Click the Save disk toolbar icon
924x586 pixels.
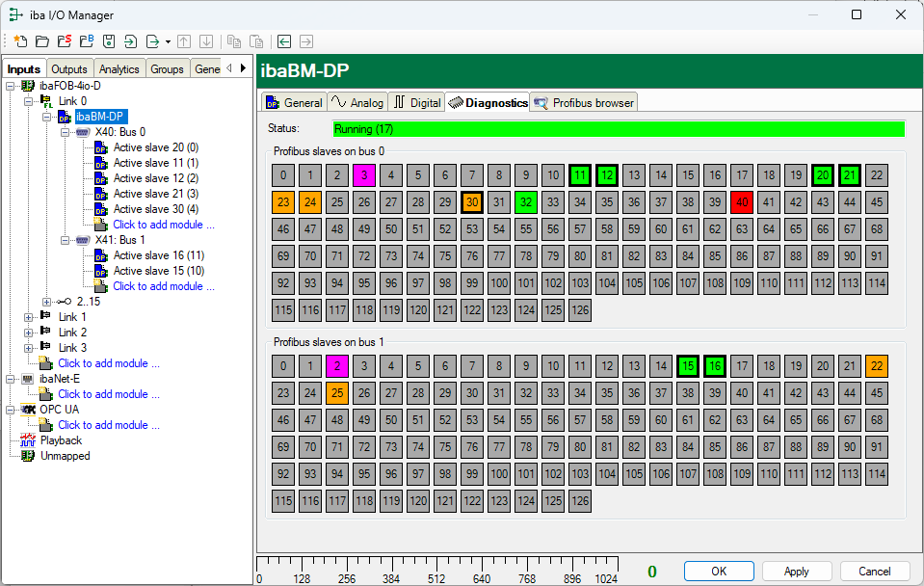coord(108,41)
